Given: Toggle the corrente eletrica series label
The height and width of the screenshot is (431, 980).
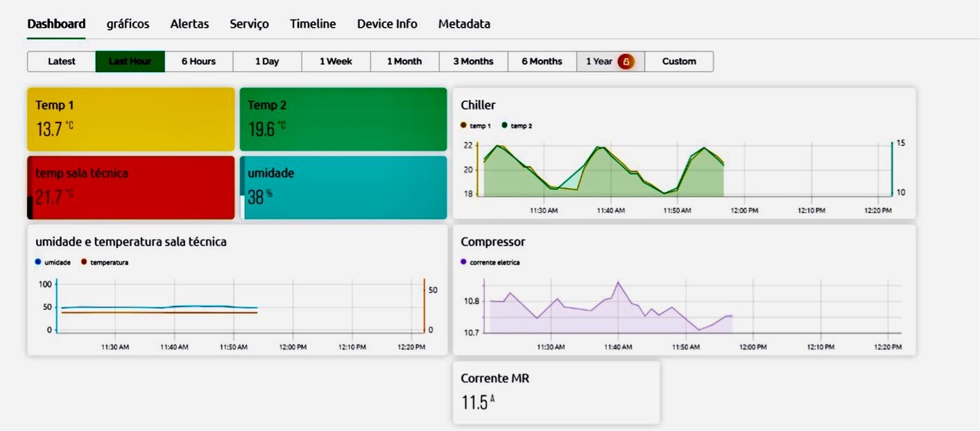Looking at the screenshot, I should click(x=495, y=263).
